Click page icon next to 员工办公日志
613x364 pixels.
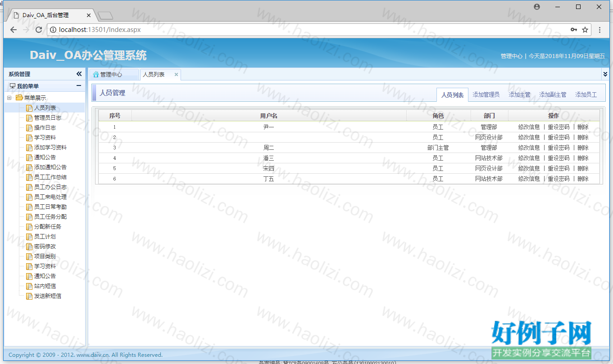point(29,187)
